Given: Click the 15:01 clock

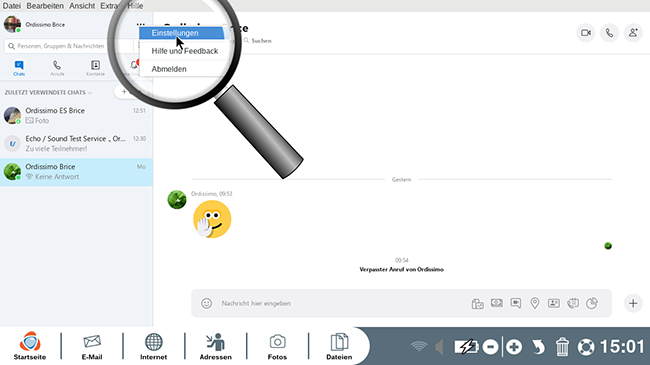Looking at the screenshot, I should pyautogui.click(x=622, y=347).
